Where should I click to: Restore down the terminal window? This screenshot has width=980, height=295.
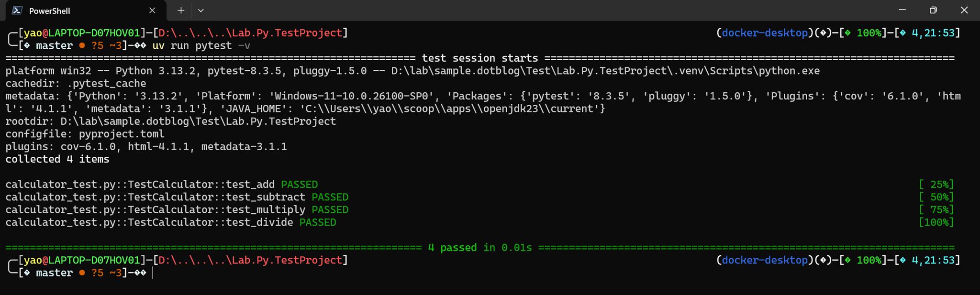933,10
